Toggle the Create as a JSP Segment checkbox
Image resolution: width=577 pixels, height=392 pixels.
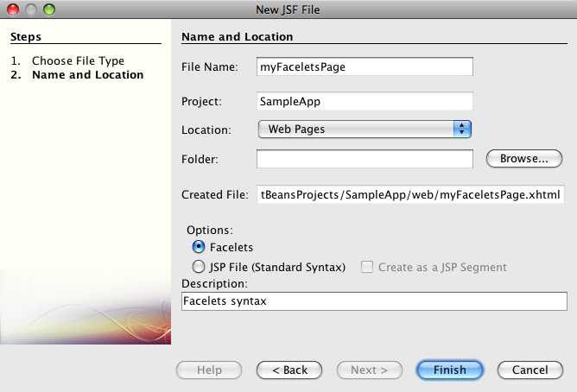(x=367, y=268)
